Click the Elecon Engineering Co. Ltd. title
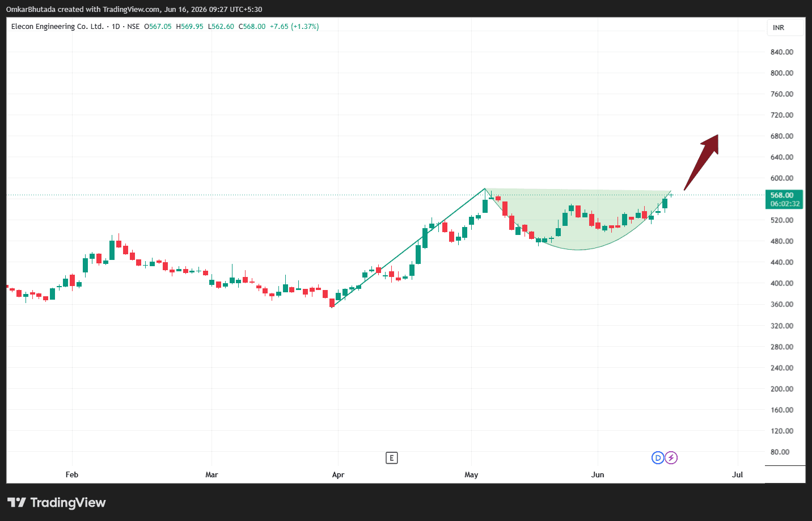 coord(57,27)
